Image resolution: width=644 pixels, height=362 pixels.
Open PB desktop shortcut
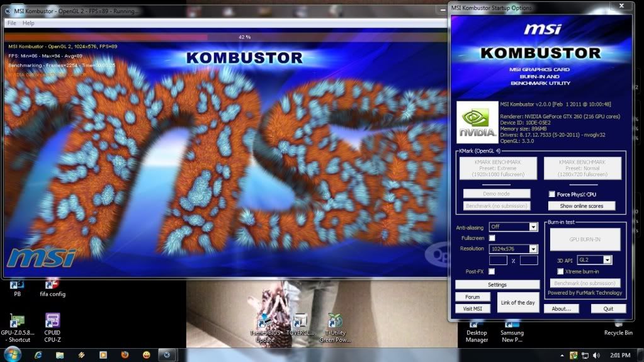(x=17, y=287)
